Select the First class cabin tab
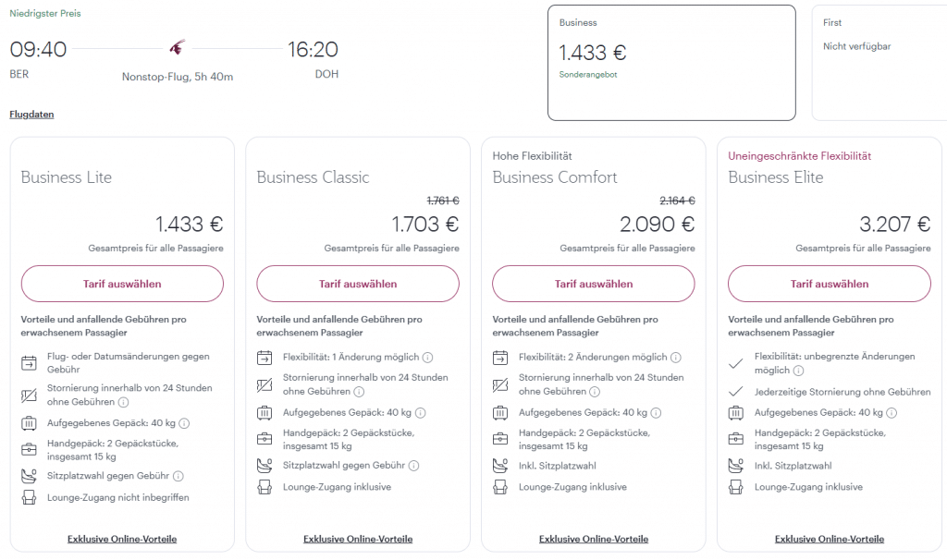Screen dimensions: 947x560 click(x=879, y=62)
